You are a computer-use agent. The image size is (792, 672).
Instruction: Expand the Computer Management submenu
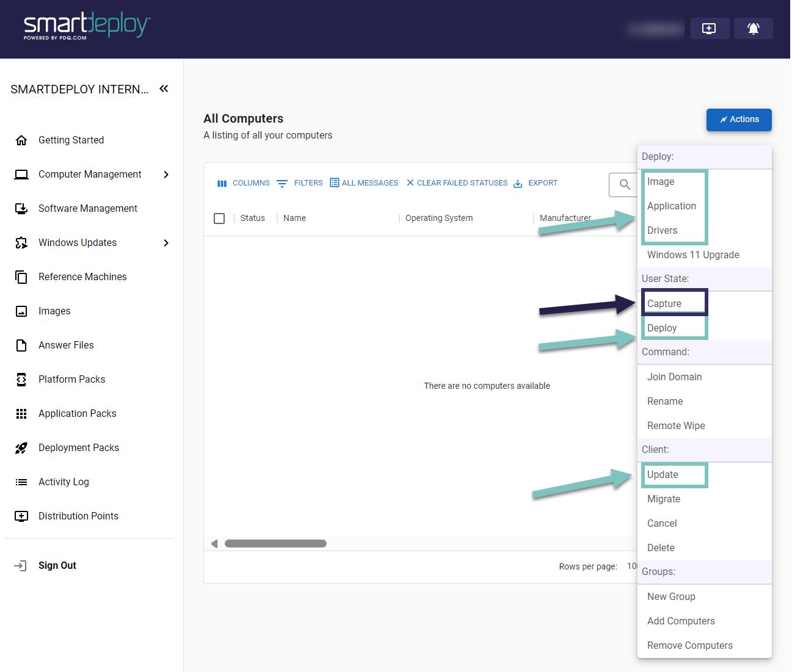[x=166, y=175]
